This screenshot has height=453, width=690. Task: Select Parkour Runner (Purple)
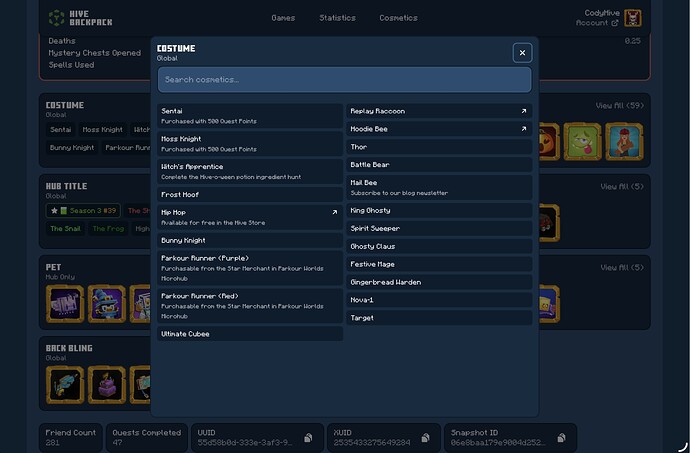click(250, 268)
